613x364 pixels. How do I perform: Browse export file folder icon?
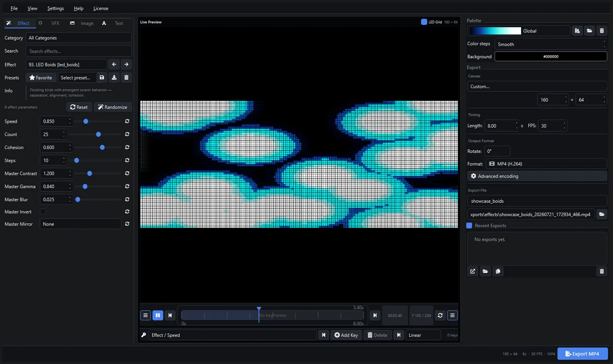(x=602, y=214)
